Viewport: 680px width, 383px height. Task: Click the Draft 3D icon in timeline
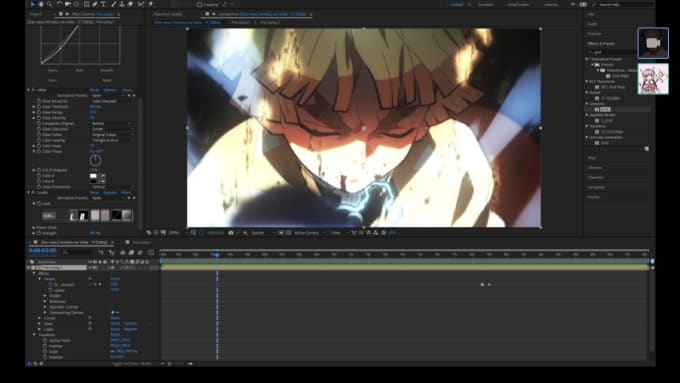(x=111, y=252)
